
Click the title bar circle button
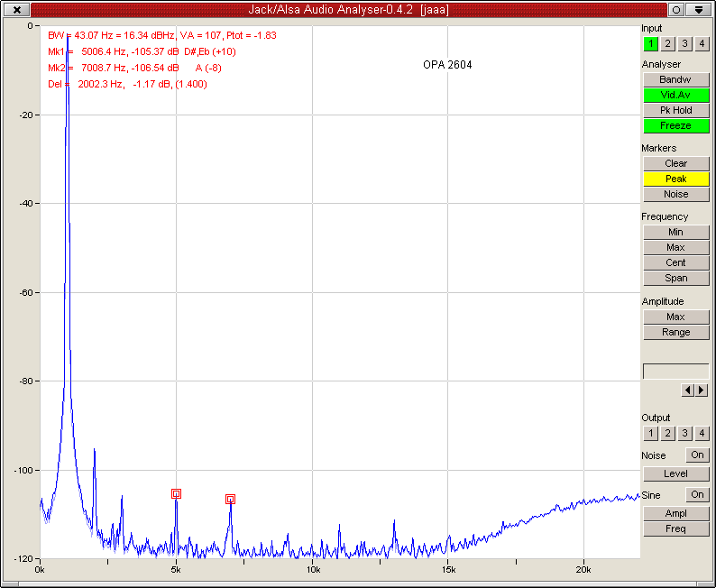click(676, 10)
